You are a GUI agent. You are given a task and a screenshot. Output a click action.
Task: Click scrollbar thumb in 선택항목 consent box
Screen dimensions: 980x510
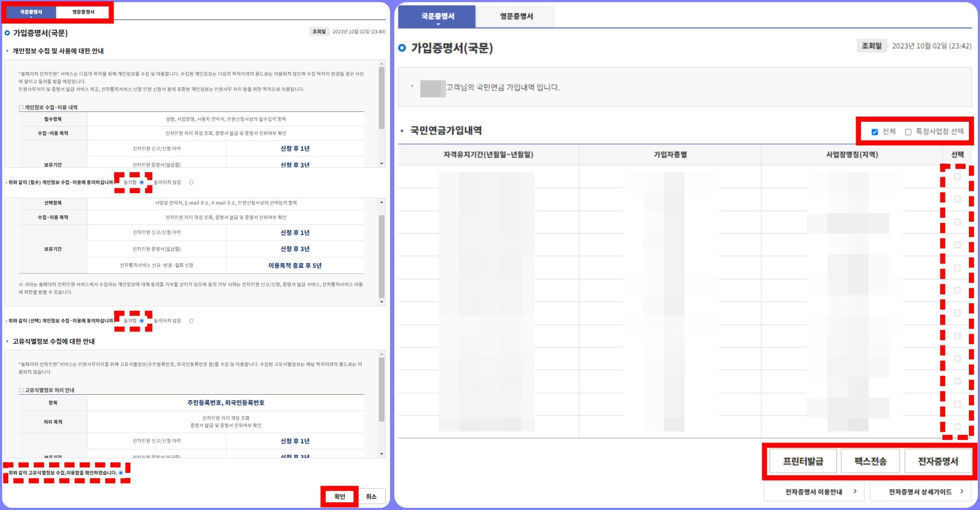pos(381,256)
